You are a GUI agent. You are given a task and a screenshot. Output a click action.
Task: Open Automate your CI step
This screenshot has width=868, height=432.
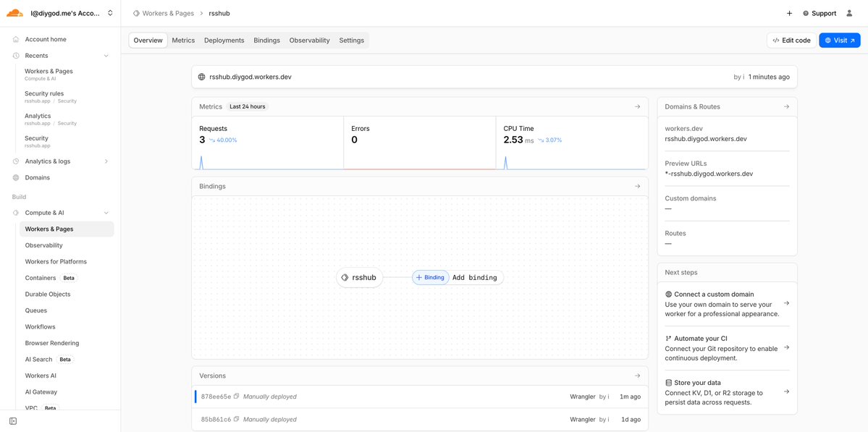point(727,348)
